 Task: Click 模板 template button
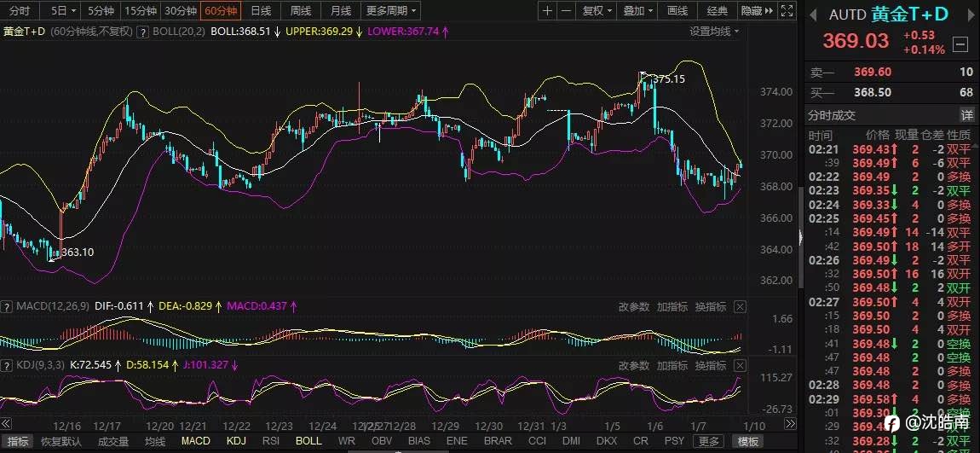point(747,441)
